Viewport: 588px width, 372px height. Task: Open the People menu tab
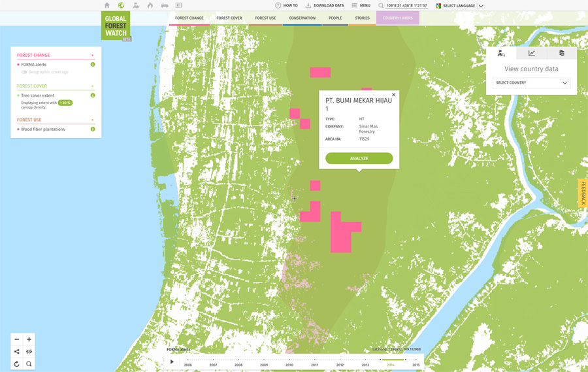[335, 18]
